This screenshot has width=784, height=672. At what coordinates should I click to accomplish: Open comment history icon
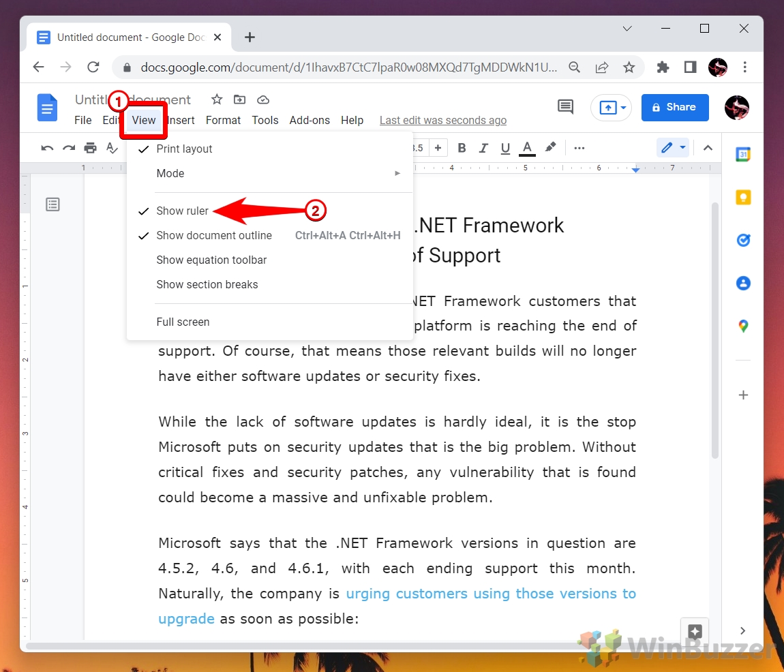click(x=565, y=107)
